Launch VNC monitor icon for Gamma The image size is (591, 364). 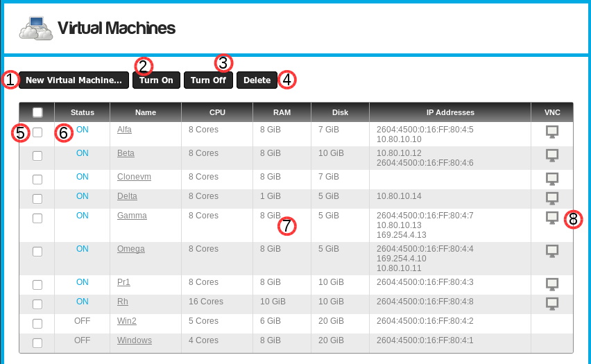pos(551,218)
